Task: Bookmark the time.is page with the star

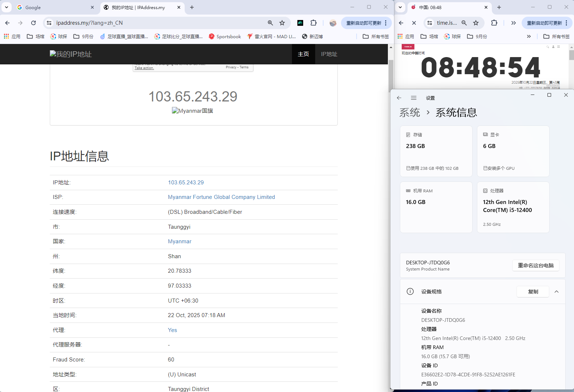Action: 476,23
